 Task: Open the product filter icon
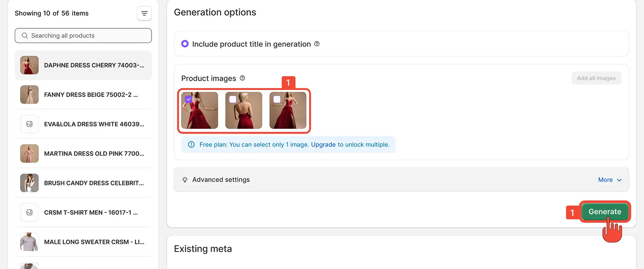coord(144,13)
